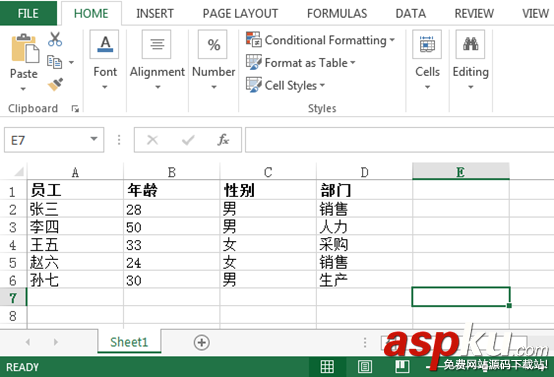
Task: Open the Clipboard dialog launcher
Action: [x=75, y=108]
